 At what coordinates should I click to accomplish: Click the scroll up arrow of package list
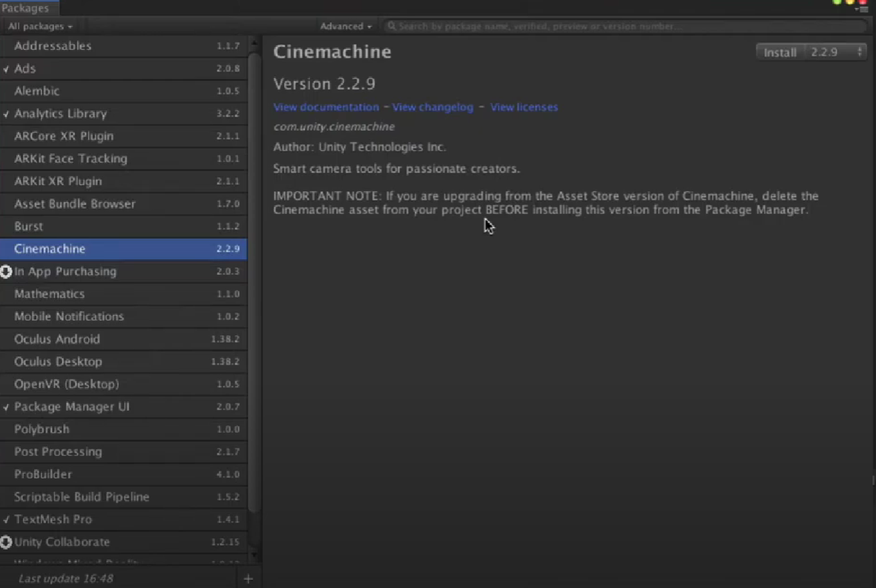click(x=254, y=43)
